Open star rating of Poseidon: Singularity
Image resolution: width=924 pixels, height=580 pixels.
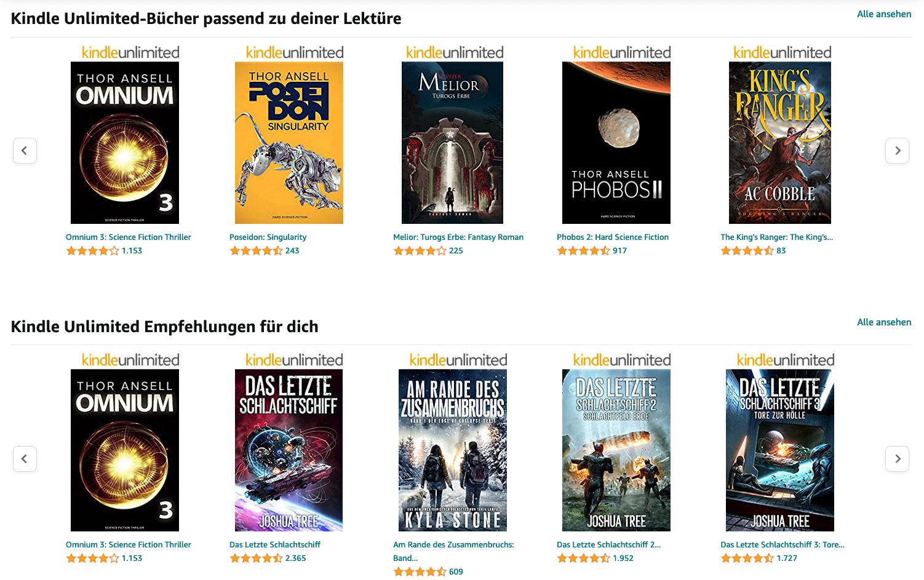(x=256, y=251)
